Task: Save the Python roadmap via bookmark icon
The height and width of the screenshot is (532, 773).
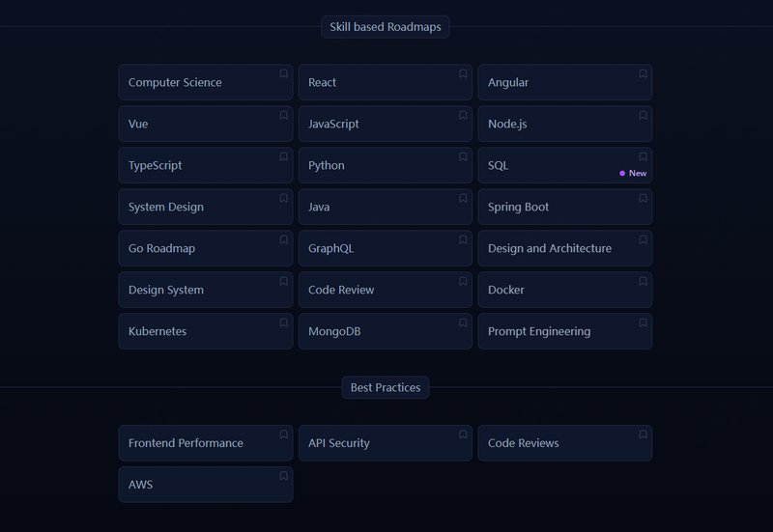Action: [464, 157]
